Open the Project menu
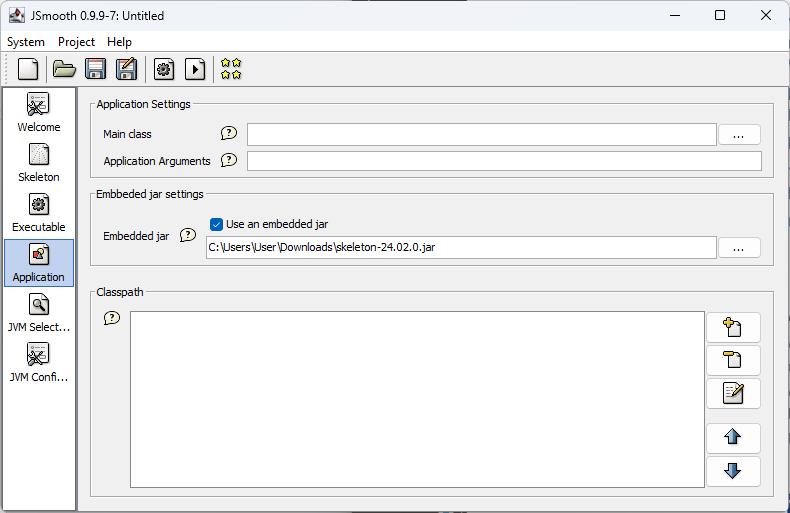This screenshot has width=790, height=513. tap(76, 42)
